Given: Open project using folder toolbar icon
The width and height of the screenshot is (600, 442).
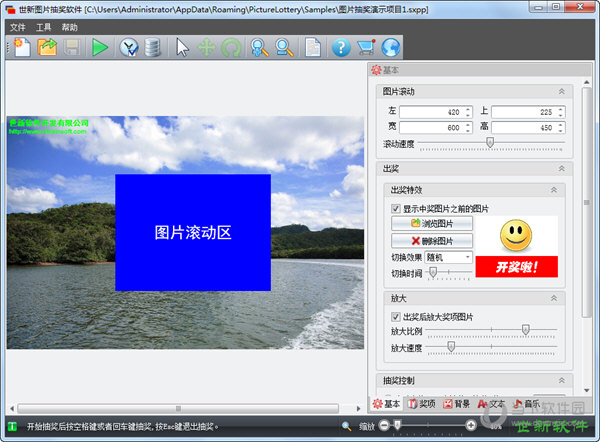Looking at the screenshot, I should pos(47,47).
